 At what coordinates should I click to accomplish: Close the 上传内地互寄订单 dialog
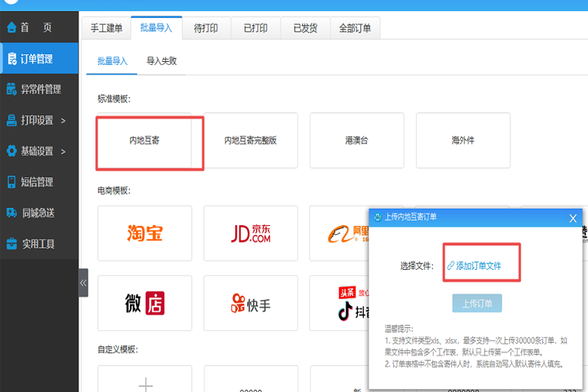coord(573,218)
